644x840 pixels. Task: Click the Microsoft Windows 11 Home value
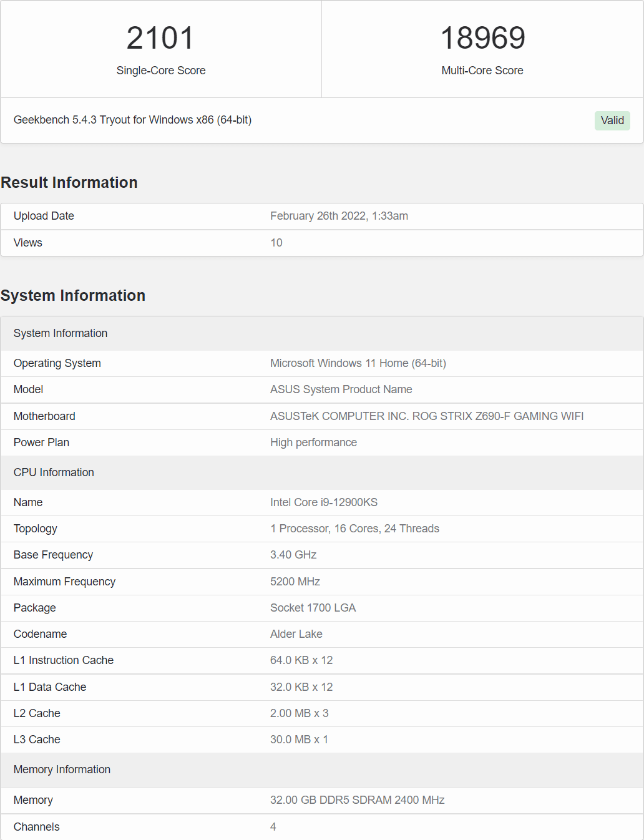[358, 363]
